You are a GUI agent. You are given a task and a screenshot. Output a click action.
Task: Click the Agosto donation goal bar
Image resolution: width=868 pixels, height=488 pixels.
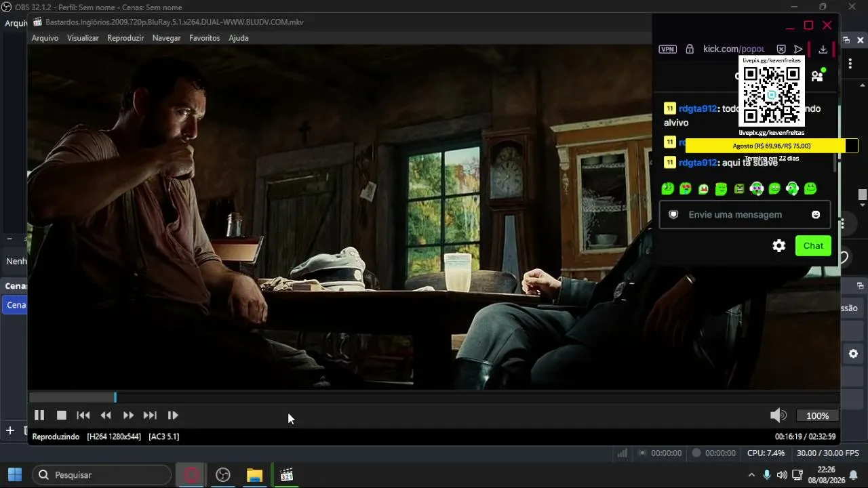(771, 146)
